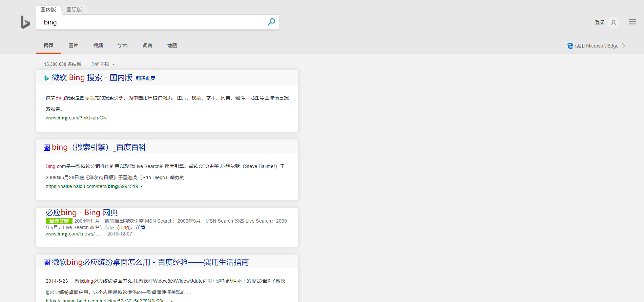Screen dimensions: 644x302
Task: Open result 微软bing必应缤纷桌面怎么用 - 百度经验
Action: tap(150, 262)
